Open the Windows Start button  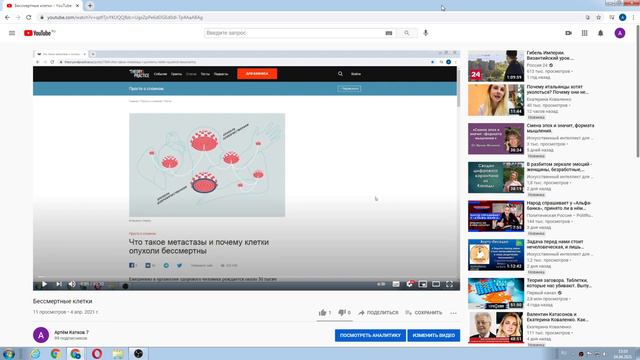pyautogui.click(x=9, y=354)
